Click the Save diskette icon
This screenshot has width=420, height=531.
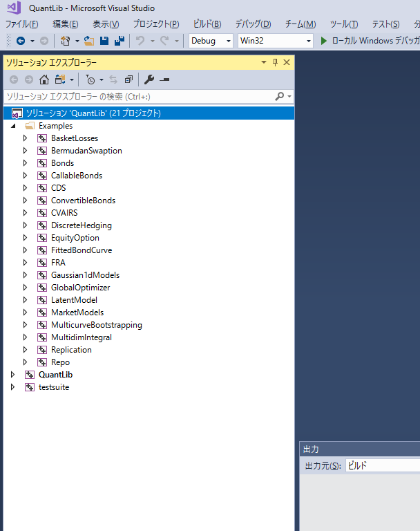point(104,41)
